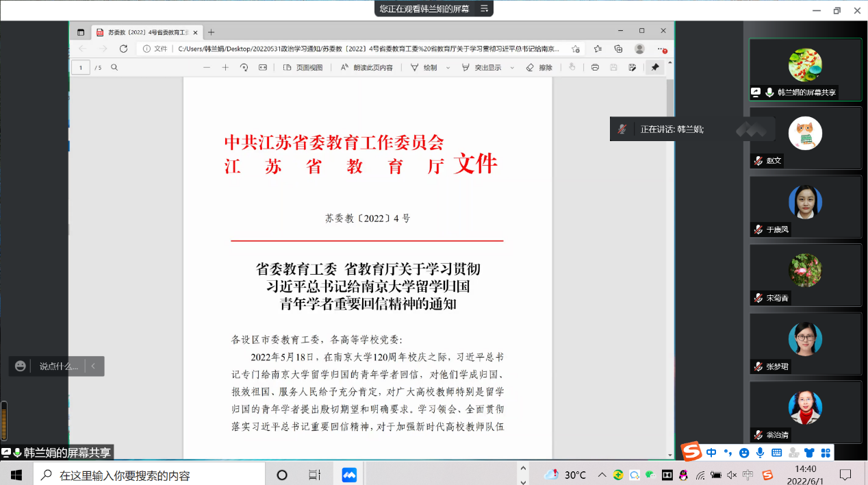
Task: Print the PDF document
Action: point(595,68)
